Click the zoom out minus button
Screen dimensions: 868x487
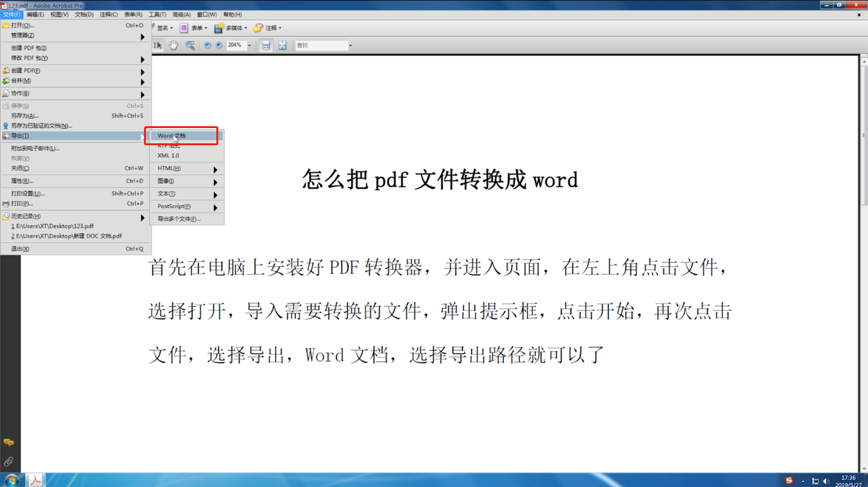[207, 45]
